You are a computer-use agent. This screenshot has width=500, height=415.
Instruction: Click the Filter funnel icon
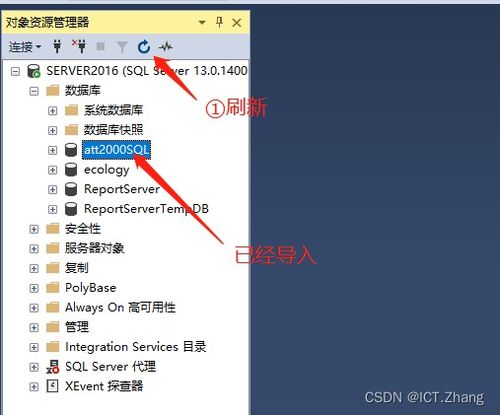pos(122,47)
